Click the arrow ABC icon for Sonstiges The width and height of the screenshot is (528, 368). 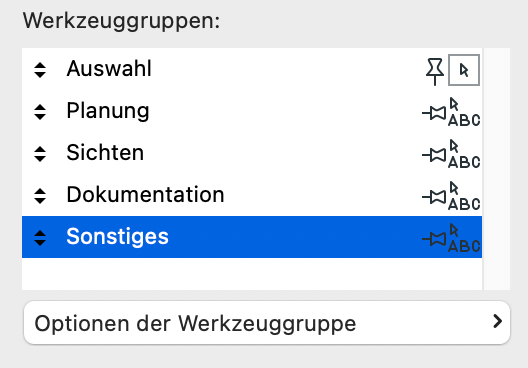tap(464, 238)
